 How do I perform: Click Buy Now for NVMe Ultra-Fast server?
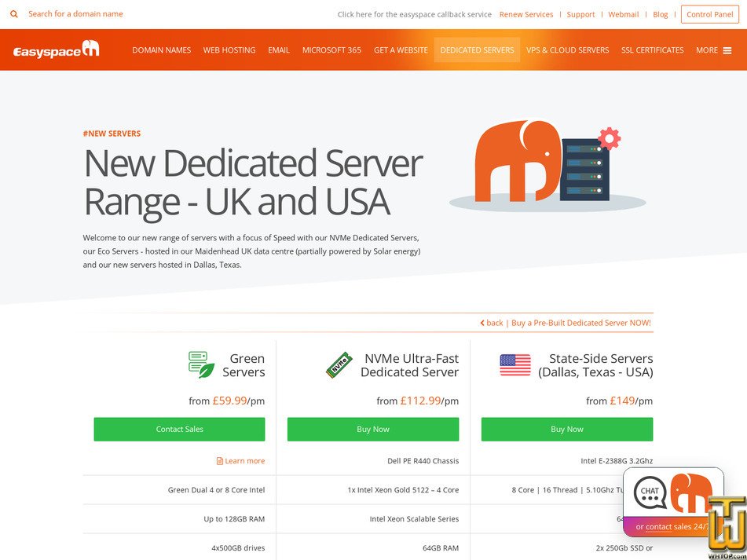point(373,429)
